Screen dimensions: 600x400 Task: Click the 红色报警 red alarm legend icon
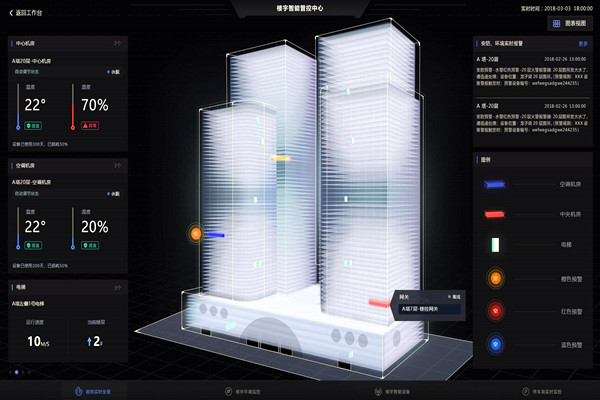point(494,312)
